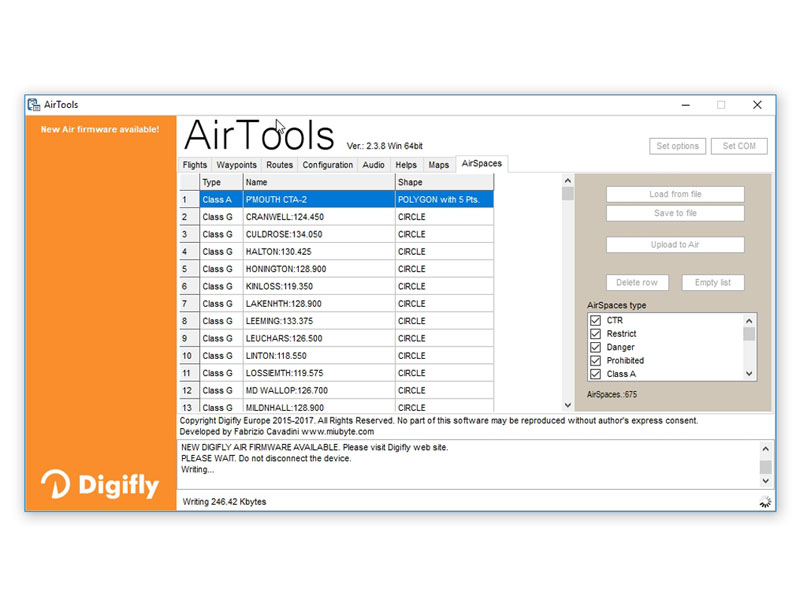This screenshot has width=800, height=600.
Task: Click up arrow in AirSpaces type list
Action: click(749, 321)
